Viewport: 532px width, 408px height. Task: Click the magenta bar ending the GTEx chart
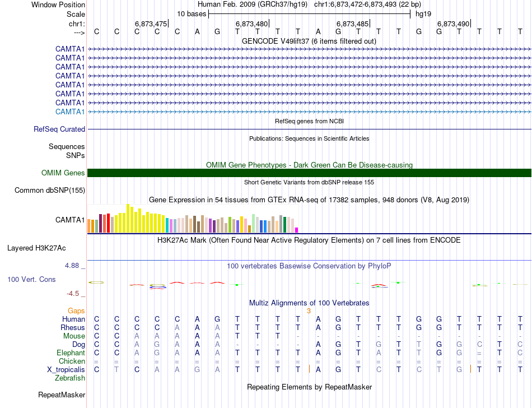[297, 229]
